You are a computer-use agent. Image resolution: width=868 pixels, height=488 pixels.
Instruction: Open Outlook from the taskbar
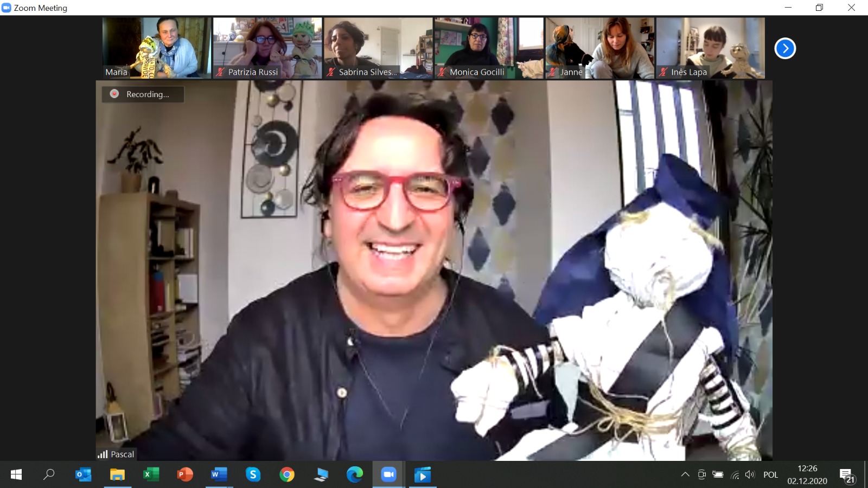83,475
